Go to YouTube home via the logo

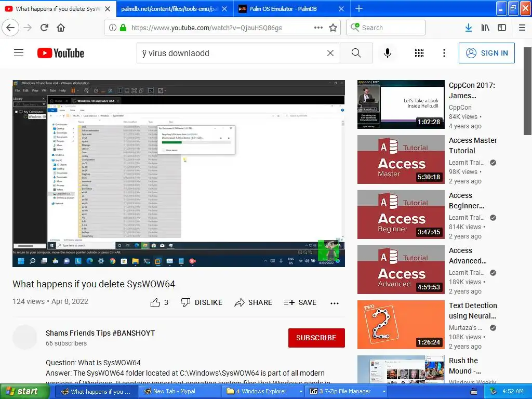[61, 53]
